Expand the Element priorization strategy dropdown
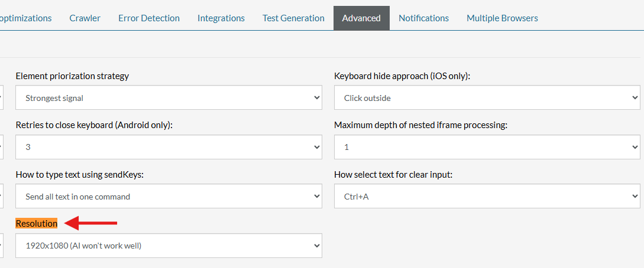 click(x=169, y=97)
